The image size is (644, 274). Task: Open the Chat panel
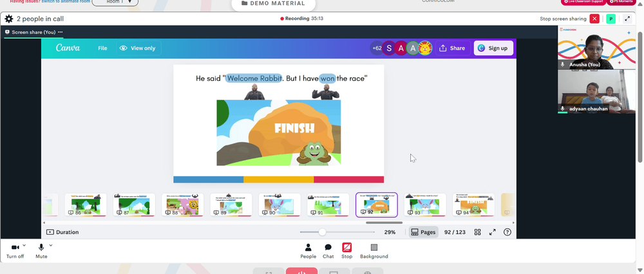328,251
